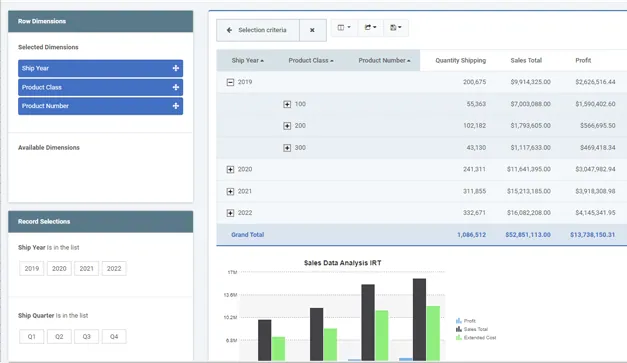Toggle Profit series in chart legend
627x363 pixels.
tap(466, 321)
